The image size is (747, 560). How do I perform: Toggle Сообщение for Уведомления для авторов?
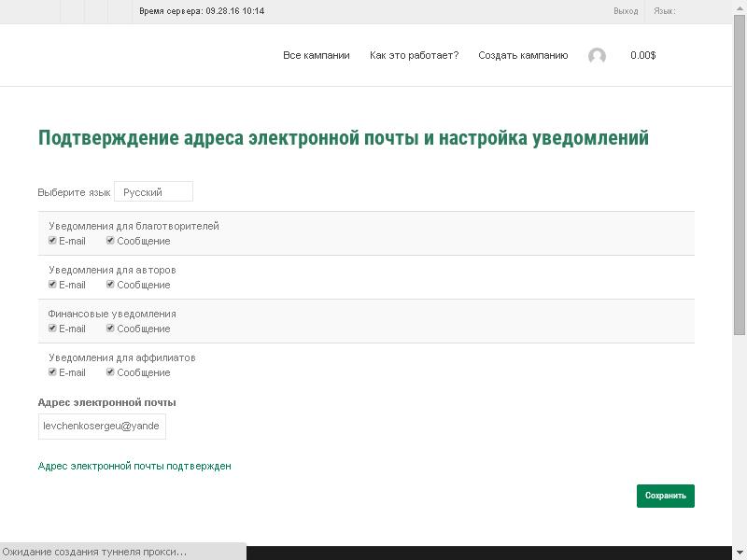point(110,285)
